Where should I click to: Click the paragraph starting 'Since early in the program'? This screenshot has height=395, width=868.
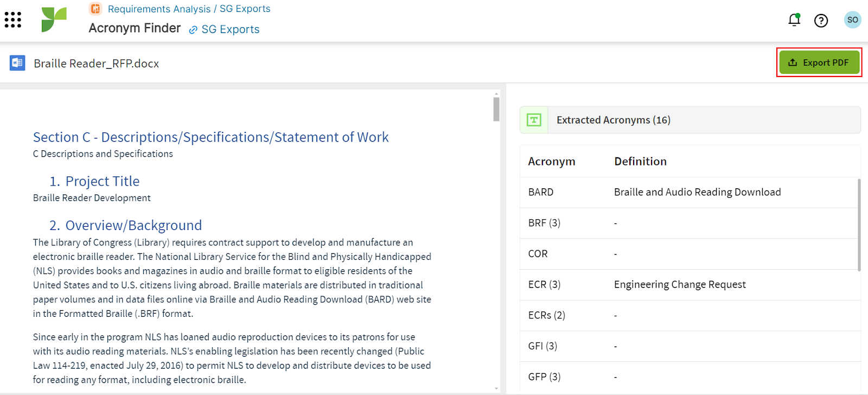click(x=232, y=358)
